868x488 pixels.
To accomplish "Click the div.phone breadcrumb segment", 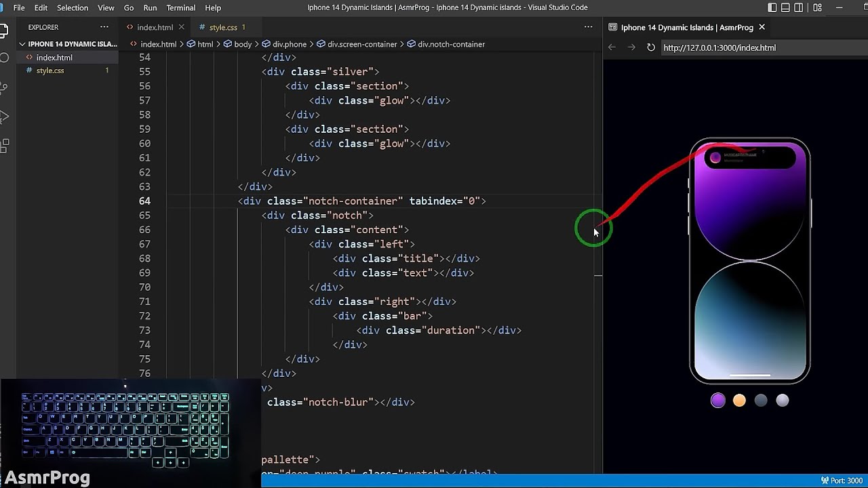I will click(x=290, y=44).
